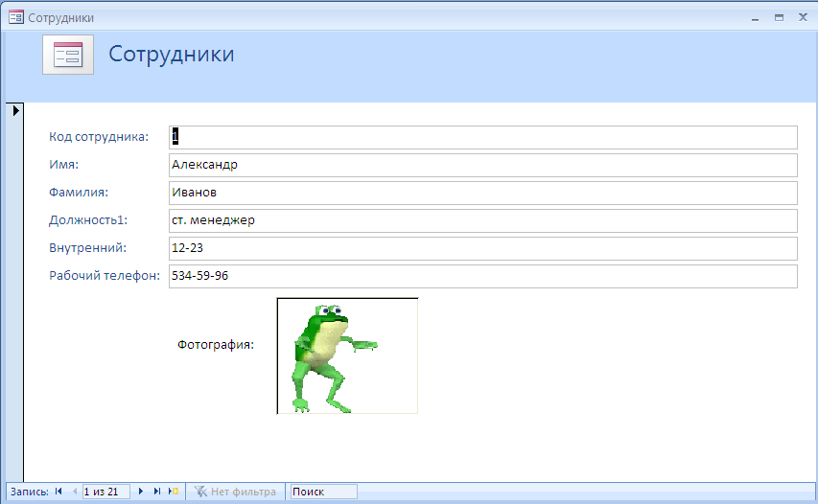Click the Код сотрудника label
This screenshot has width=818, height=504.
coord(99,137)
